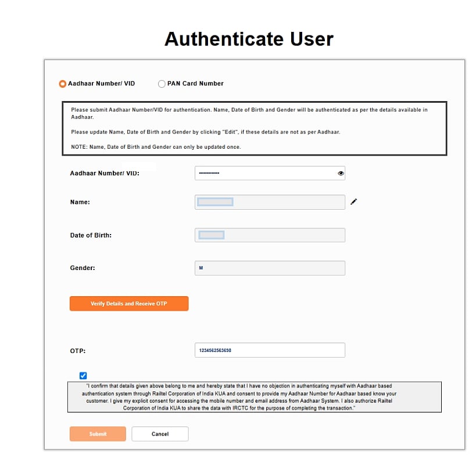The height and width of the screenshot is (457, 476).
Task: Untick the consent confirmation checkbox
Action: [83, 375]
